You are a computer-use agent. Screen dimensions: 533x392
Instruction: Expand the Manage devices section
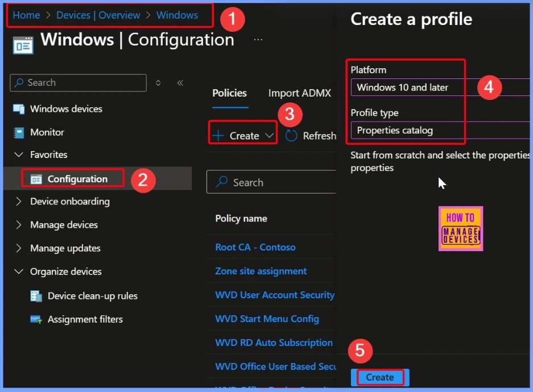pos(19,224)
